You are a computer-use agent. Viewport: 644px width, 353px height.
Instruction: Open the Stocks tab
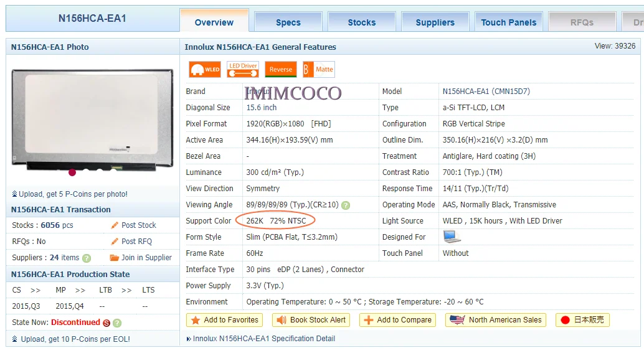pos(362,22)
